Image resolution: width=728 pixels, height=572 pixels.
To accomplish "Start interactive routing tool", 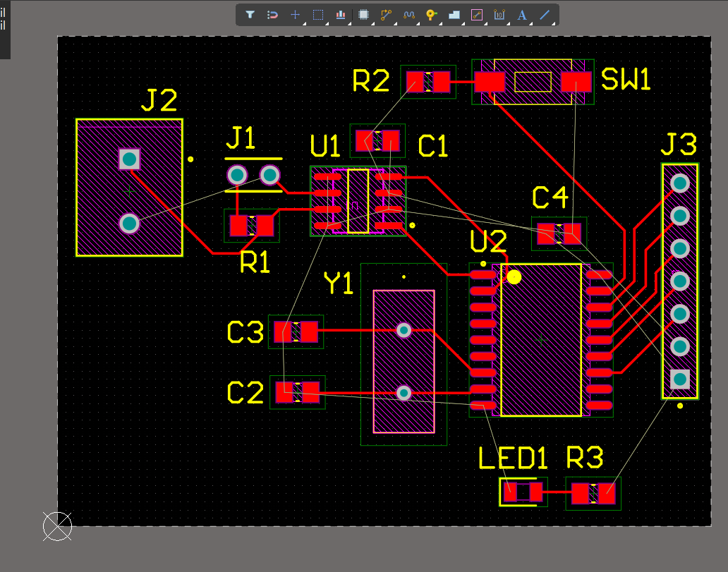I will pos(387,15).
